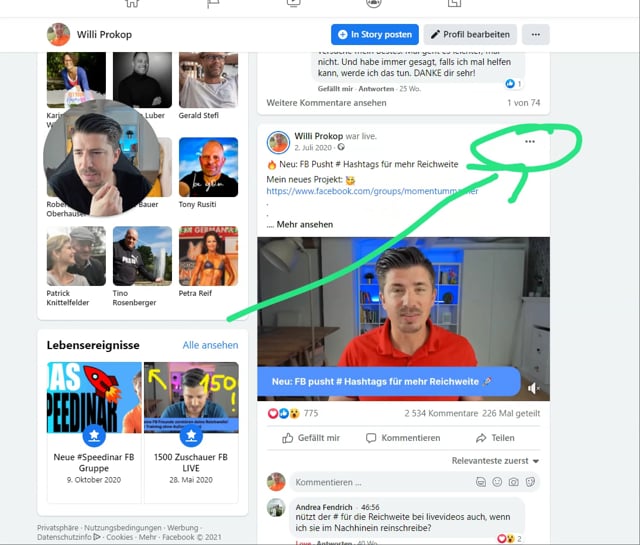640x545 pixels.
Task: Open the Neue #Speedinar FB Gruppe life event
Action: pos(94,433)
